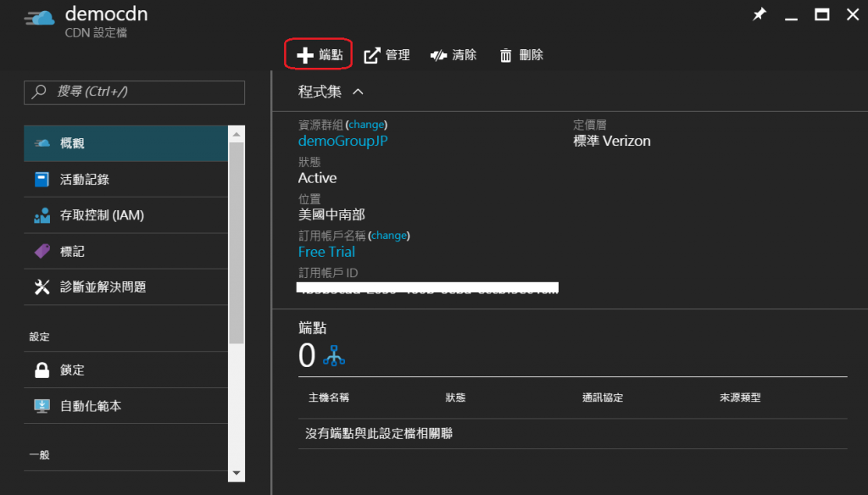Open the 管理 manage toolbar button
The width and height of the screenshot is (868, 495).
tap(387, 55)
